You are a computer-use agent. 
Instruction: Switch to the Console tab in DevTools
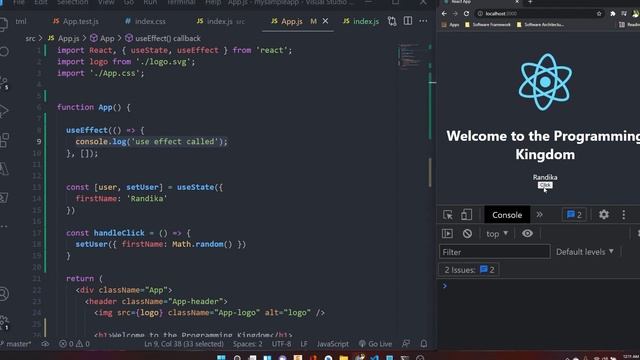pos(507,215)
